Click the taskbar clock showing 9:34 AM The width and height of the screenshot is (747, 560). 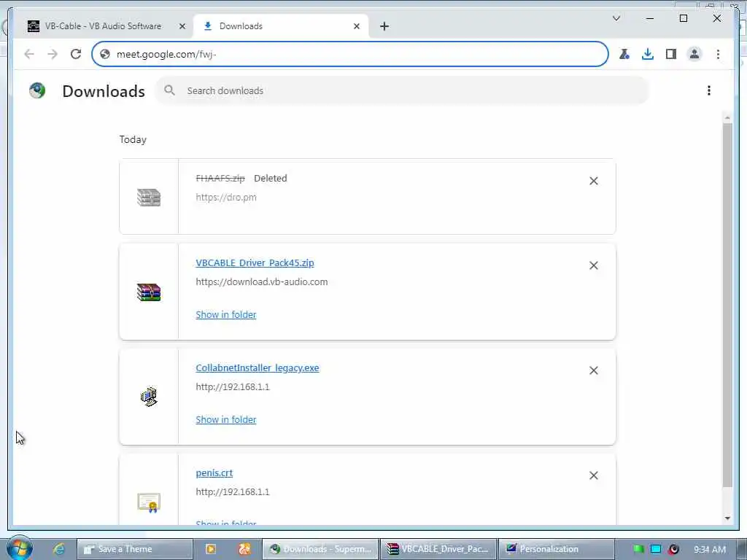(x=709, y=549)
